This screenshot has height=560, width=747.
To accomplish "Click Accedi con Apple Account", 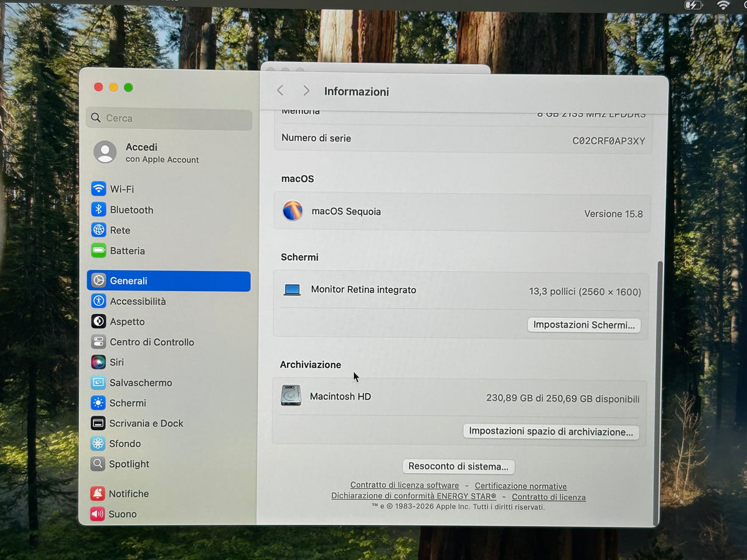I will point(162,152).
